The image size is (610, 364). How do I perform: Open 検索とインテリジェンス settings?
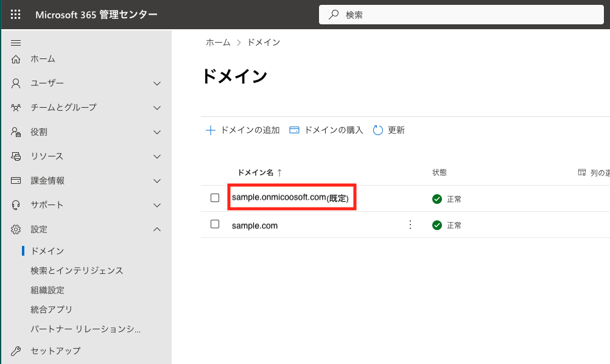[77, 271]
